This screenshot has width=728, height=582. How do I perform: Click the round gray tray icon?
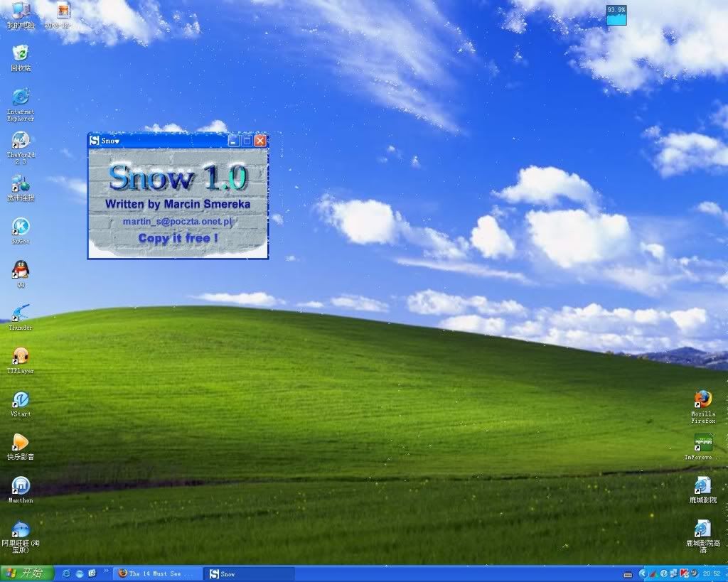(x=694, y=573)
